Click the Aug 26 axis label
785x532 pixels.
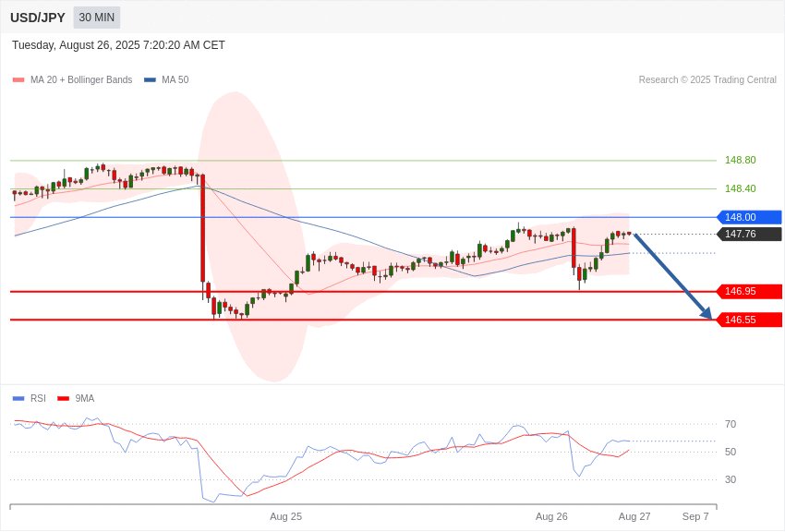(x=551, y=516)
